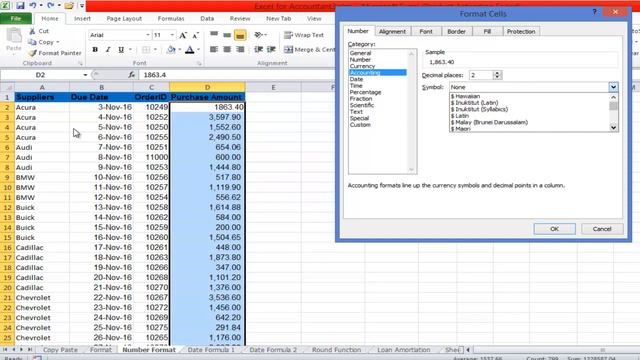Click the Decimal places input field

coord(481,75)
